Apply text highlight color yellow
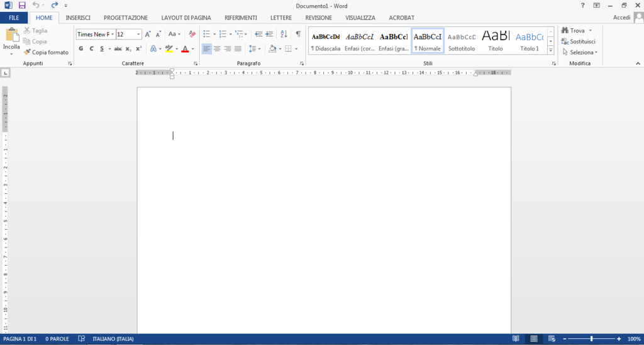 (x=169, y=48)
